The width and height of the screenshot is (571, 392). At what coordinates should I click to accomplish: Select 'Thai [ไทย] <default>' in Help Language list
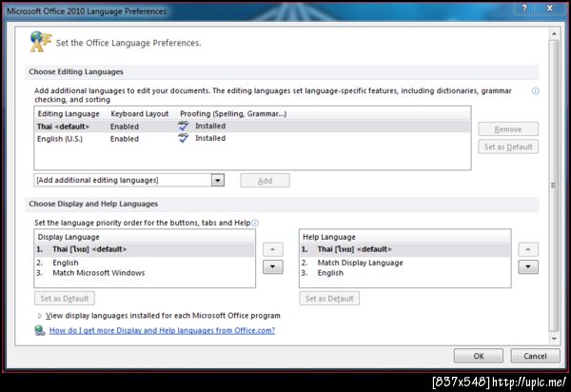pos(405,249)
